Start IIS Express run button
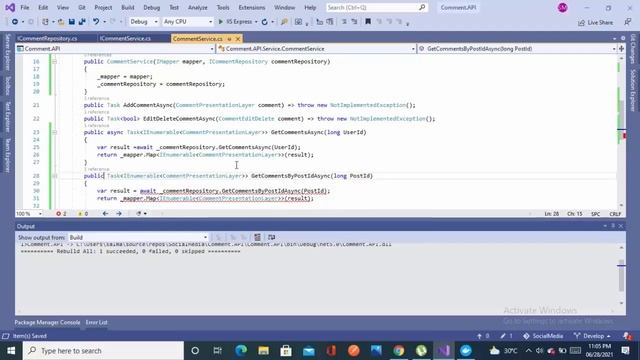 click(x=236, y=22)
